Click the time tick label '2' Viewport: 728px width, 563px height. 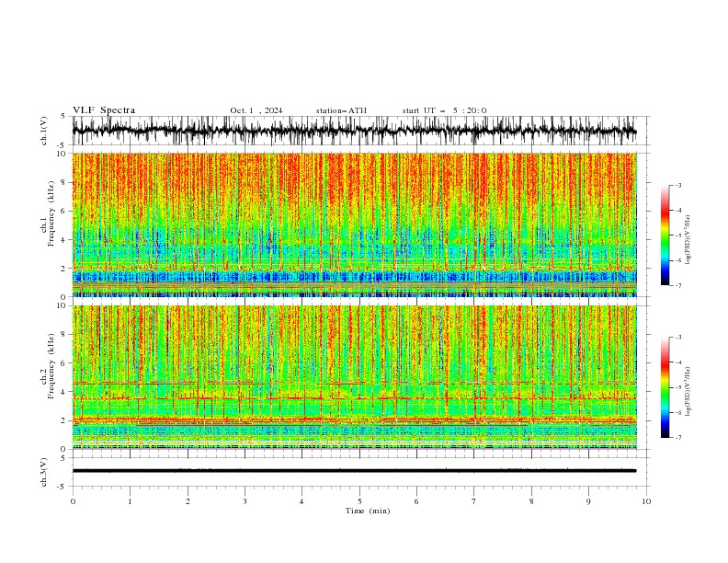pyautogui.click(x=188, y=501)
